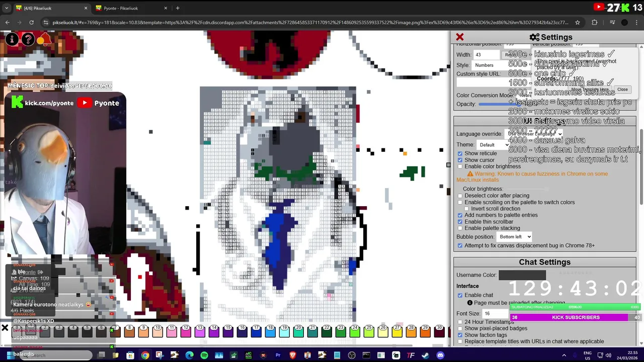Pick the Username Color swatch
This screenshot has width=644, height=362.
522,275
